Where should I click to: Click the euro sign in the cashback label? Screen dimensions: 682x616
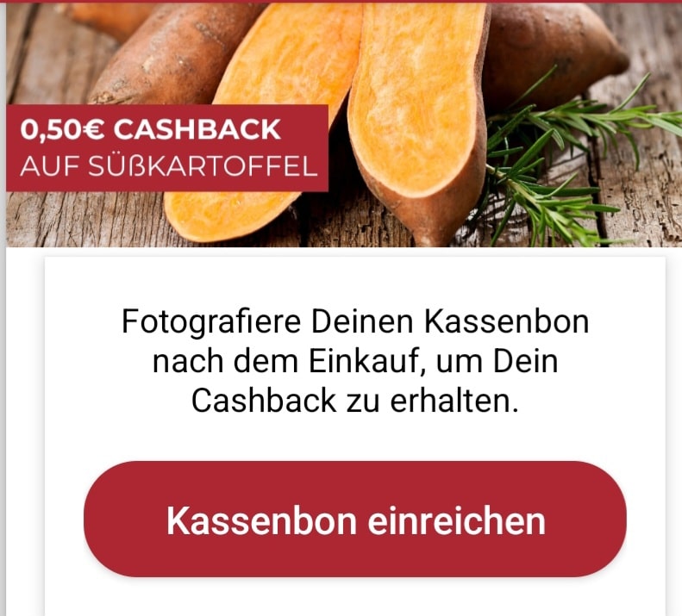(x=91, y=129)
